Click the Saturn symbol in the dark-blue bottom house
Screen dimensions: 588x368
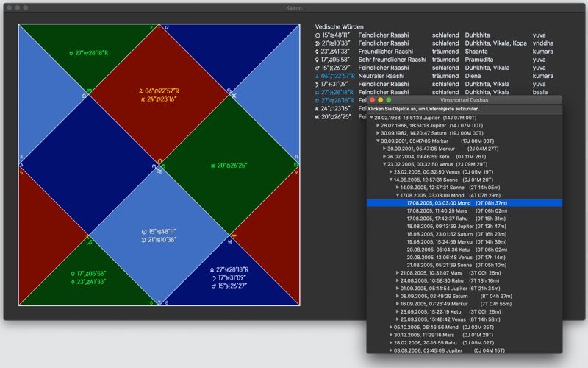click(214, 278)
